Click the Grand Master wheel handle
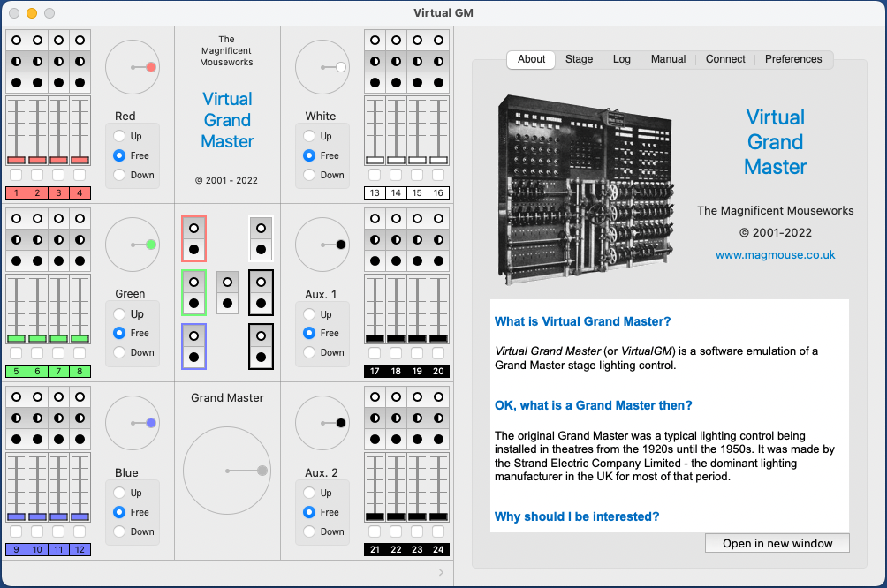The height and width of the screenshot is (588, 887). (262, 471)
